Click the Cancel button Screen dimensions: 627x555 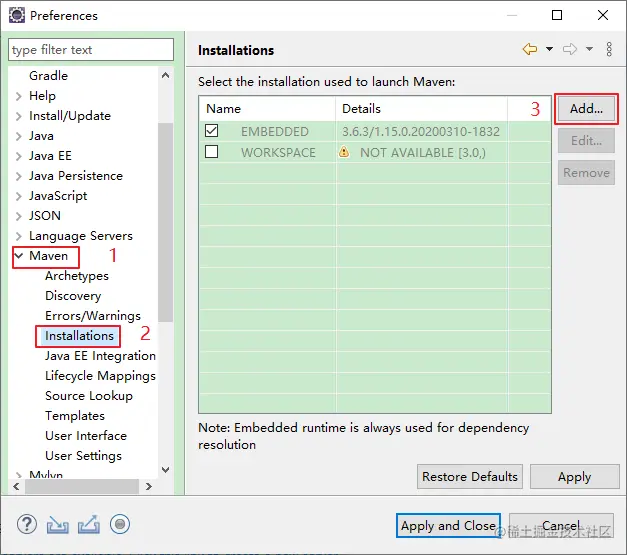point(561,525)
